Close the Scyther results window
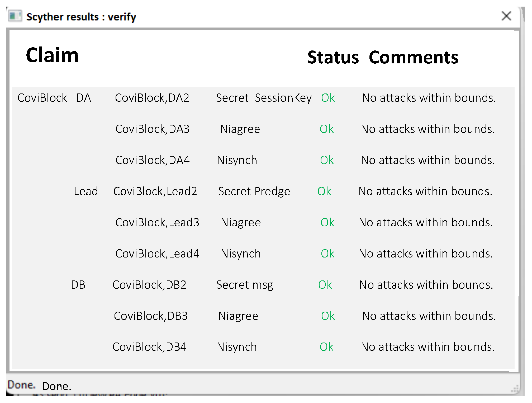 click(506, 16)
